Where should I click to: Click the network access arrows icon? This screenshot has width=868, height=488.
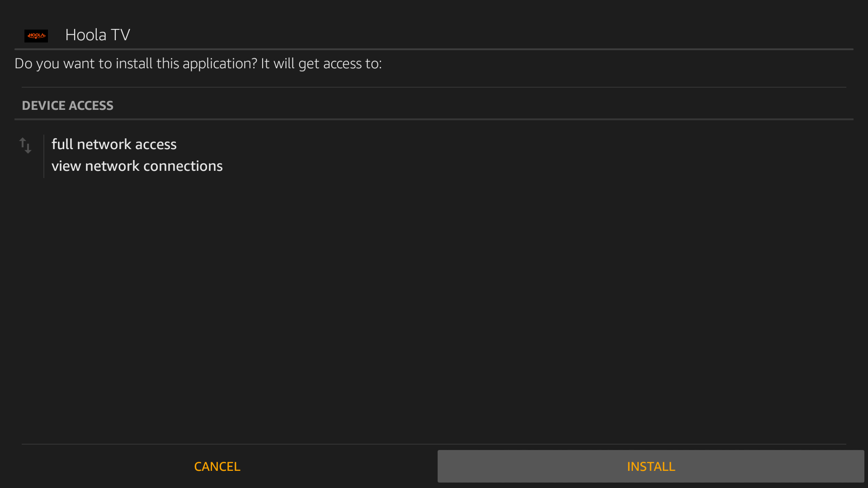coord(25,145)
